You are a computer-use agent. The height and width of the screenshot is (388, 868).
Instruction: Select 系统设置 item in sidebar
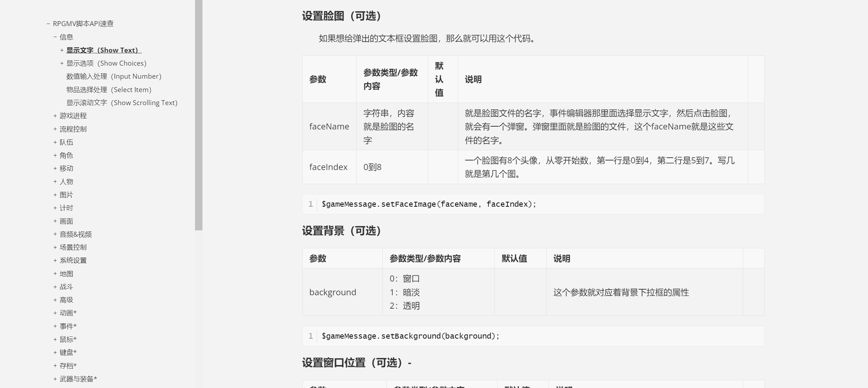(x=73, y=260)
